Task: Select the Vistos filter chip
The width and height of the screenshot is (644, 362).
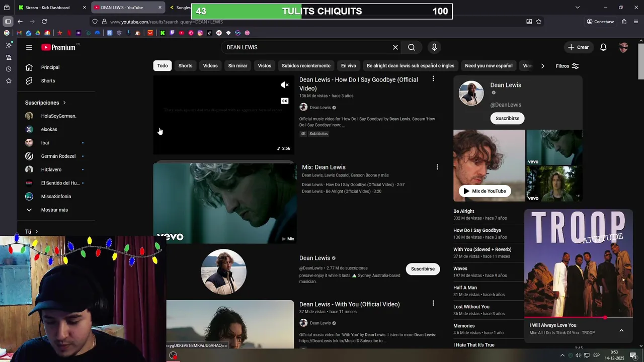Action: point(265,66)
